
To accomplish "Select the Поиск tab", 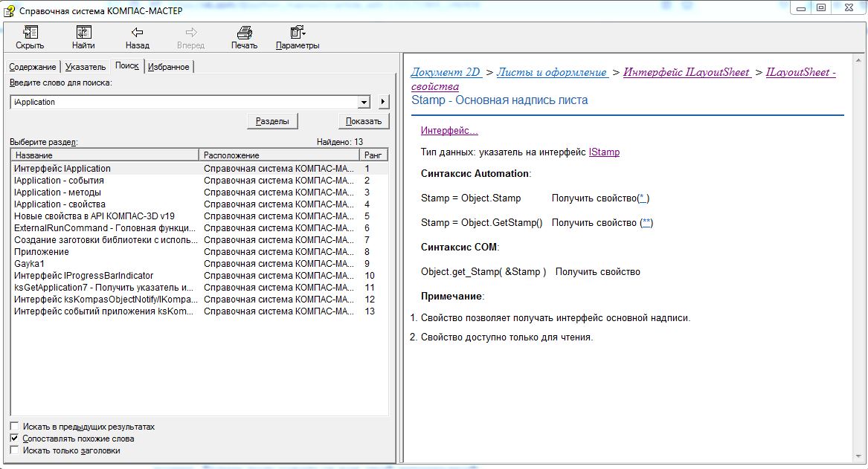I will (126, 65).
